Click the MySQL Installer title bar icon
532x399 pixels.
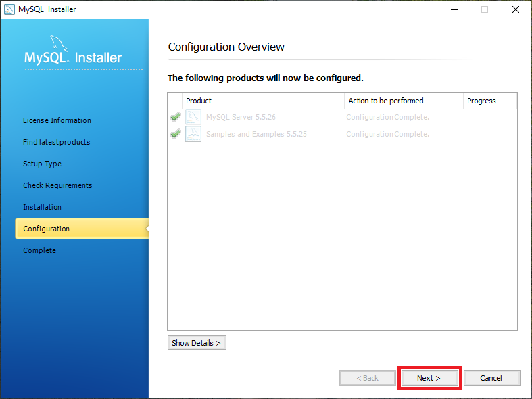[9, 9]
